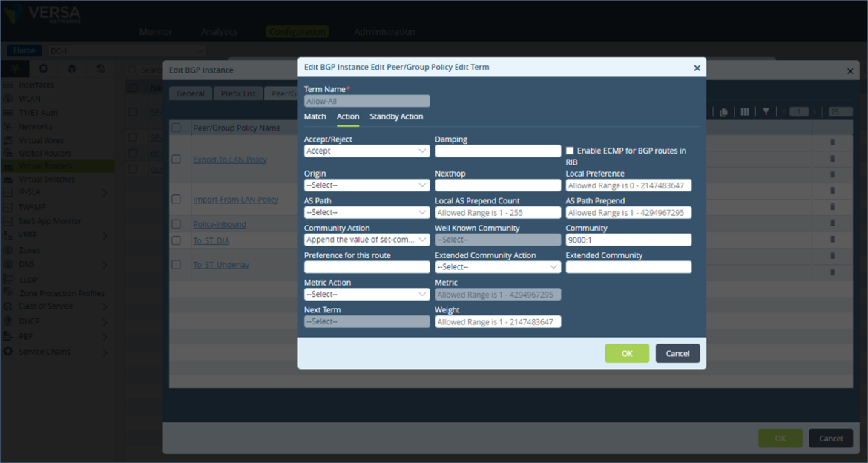Image resolution: width=868 pixels, height=463 pixels.
Task: Click the OK button in the term dialog
Action: pos(627,353)
